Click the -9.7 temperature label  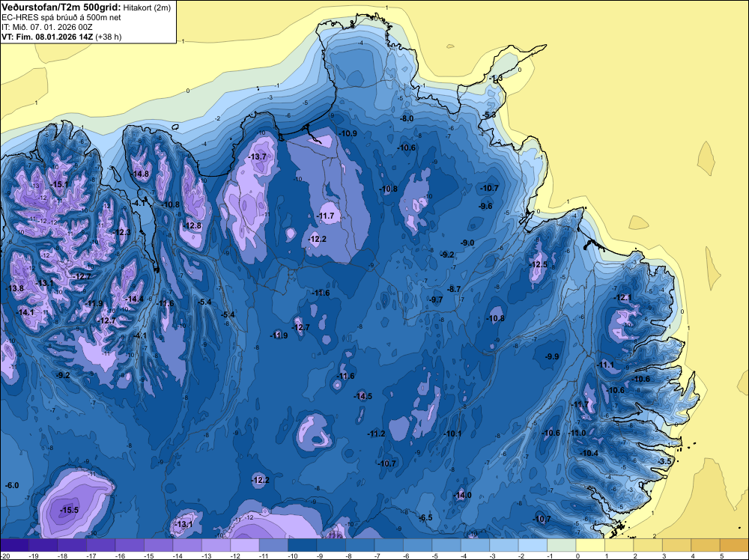tap(436, 300)
